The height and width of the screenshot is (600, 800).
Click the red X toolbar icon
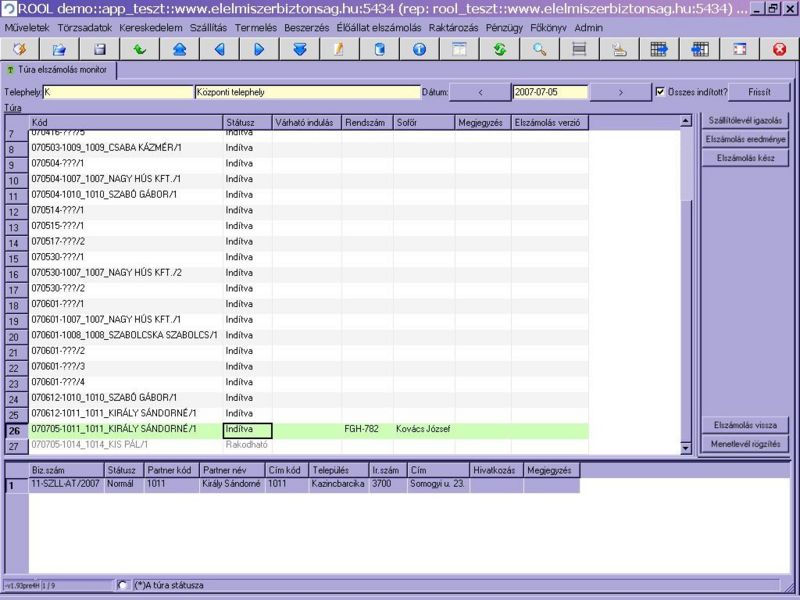point(779,49)
